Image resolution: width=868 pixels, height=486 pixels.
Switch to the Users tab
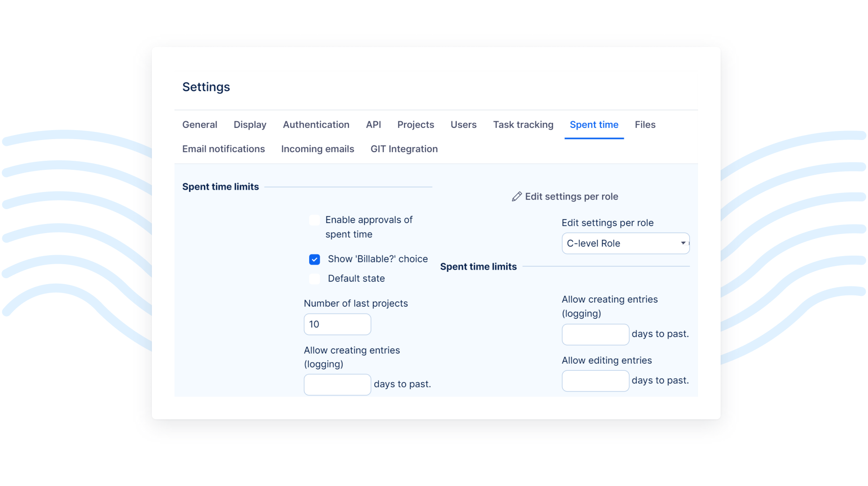pos(463,125)
